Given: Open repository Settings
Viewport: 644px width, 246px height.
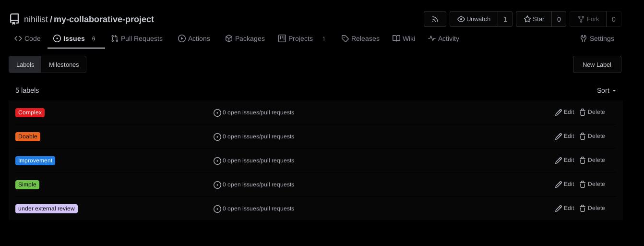Looking at the screenshot, I should (x=597, y=38).
